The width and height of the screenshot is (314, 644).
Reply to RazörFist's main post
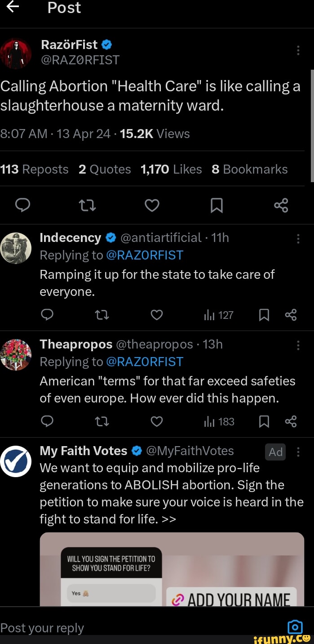coord(22,206)
